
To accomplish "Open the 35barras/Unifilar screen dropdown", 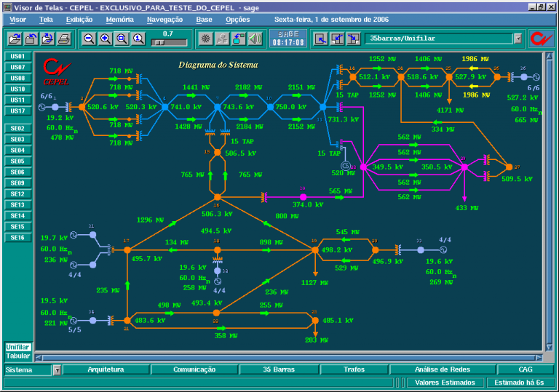I will [x=518, y=39].
